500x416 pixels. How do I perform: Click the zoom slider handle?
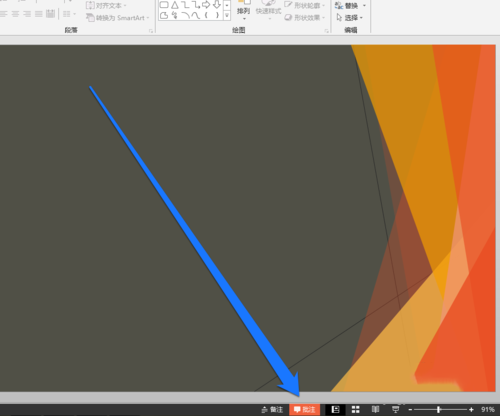[x=439, y=410]
